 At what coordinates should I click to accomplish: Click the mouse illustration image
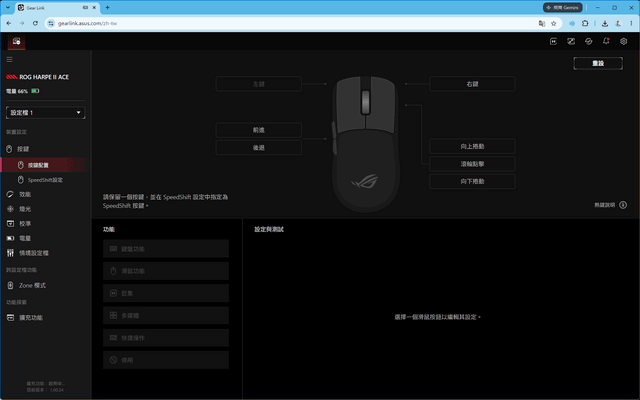[x=366, y=144]
